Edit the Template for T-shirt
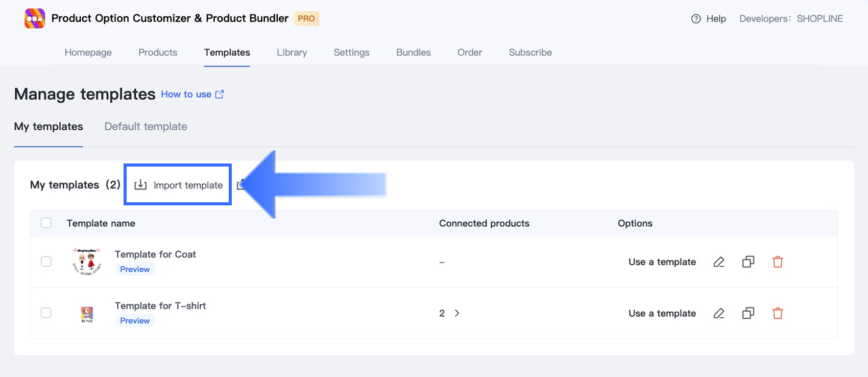Image resolution: width=868 pixels, height=377 pixels. click(x=719, y=313)
